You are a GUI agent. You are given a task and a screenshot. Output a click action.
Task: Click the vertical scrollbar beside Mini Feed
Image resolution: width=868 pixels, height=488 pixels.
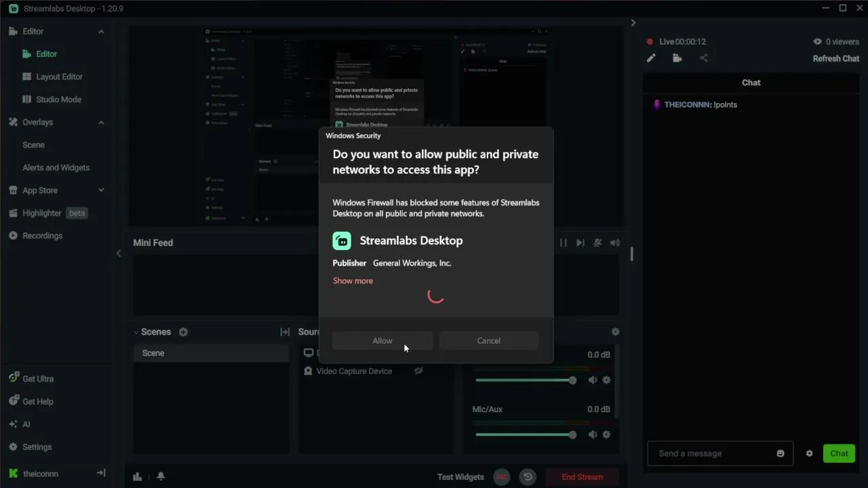[631, 253]
